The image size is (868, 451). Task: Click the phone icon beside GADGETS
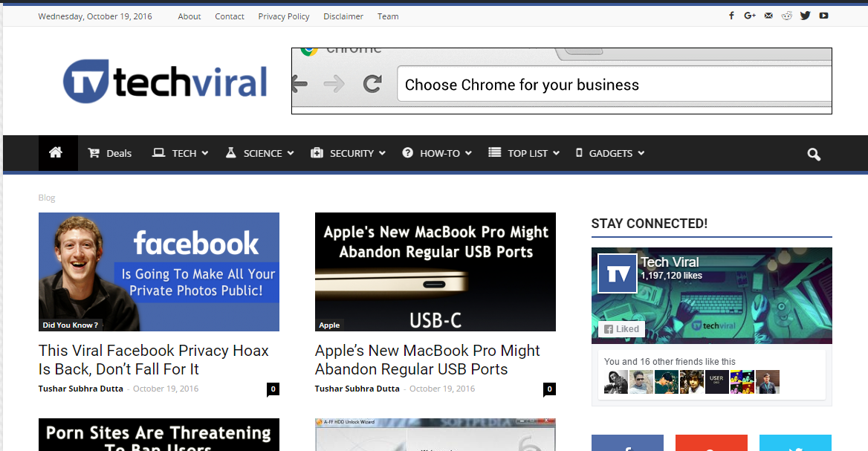click(x=579, y=153)
